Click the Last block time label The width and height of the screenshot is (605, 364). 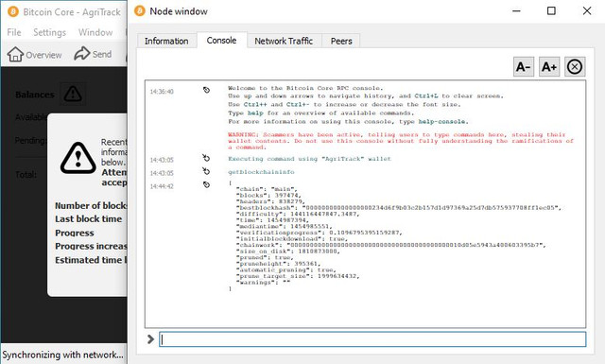[x=88, y=218]
